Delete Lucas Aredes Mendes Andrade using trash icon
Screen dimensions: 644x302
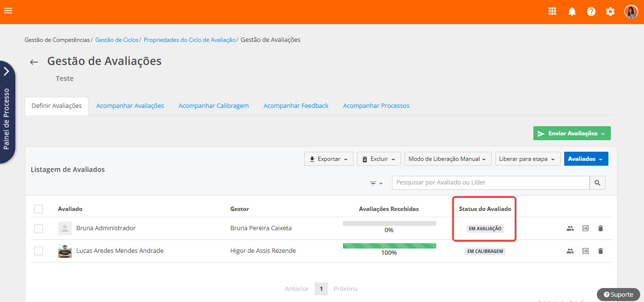600,251
